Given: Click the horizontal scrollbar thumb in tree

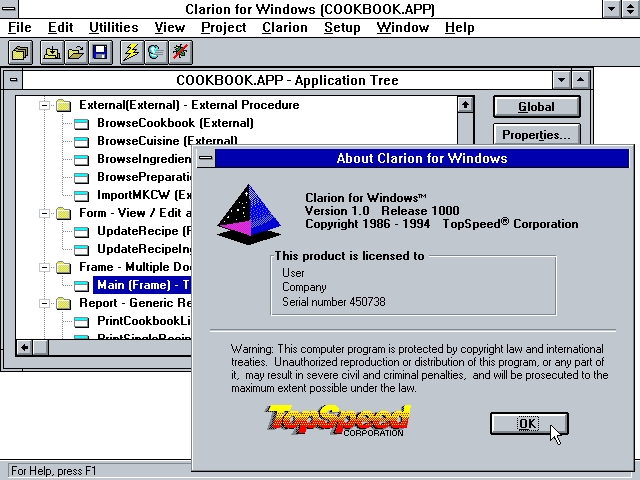Looking at the screenshot, I should point(40,347).
